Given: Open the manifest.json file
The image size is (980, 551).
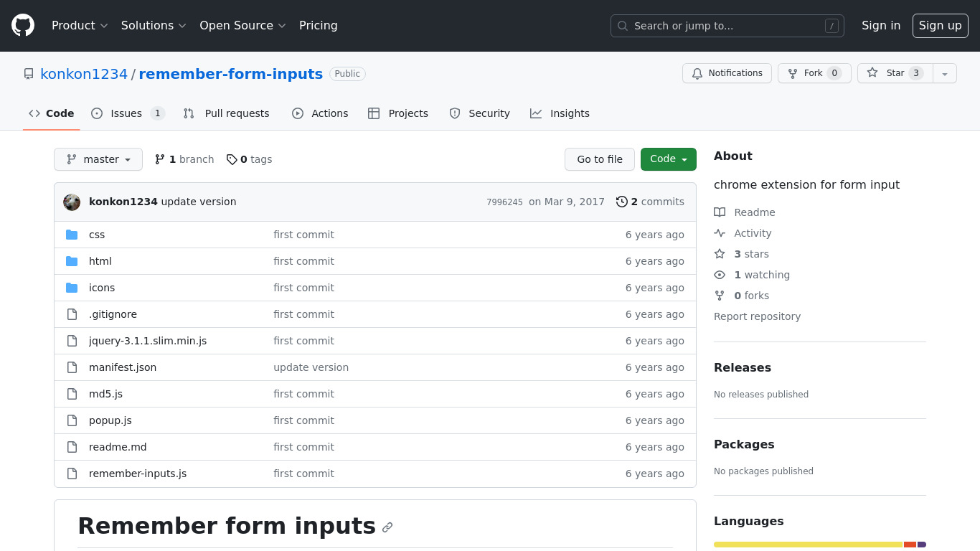Looking at the screenshot, I should tap(123, 367).
